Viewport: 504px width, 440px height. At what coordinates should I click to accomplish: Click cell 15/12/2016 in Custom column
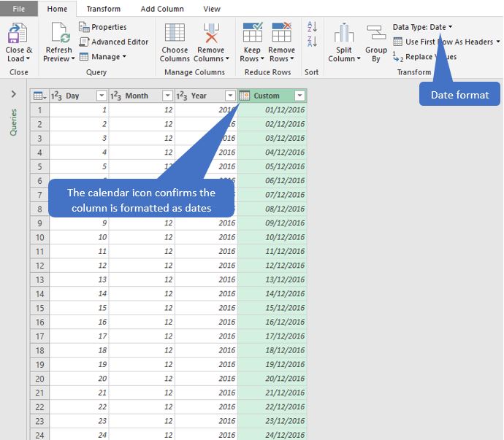[x=272, y=308]
